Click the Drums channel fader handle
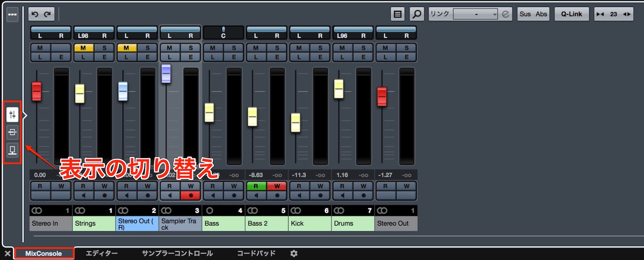The image size is (644, 260). pyautogui.click(x=339, y=89)
